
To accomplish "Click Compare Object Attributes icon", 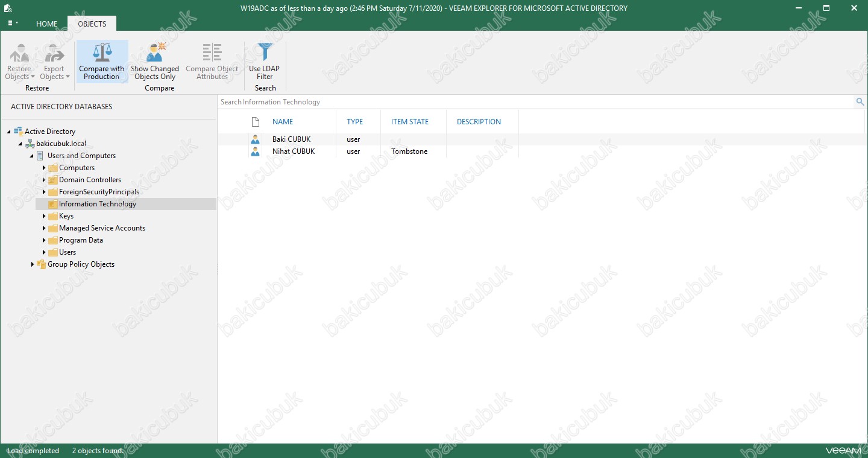I will click(x=212, y=52).
